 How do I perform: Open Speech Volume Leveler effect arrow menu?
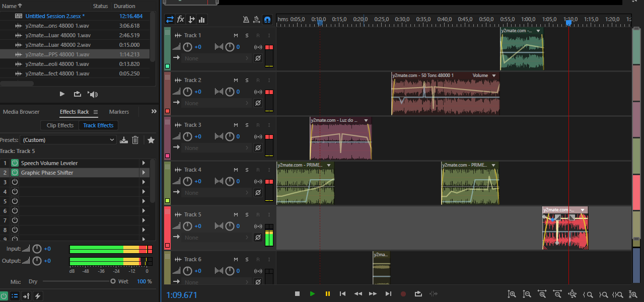[144, 163]
